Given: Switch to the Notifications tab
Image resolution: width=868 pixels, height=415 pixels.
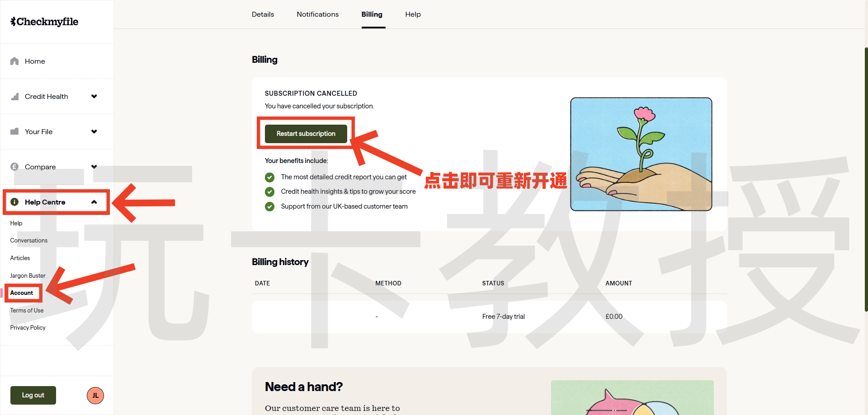Looking at the screenshot, I should [317, 14].
